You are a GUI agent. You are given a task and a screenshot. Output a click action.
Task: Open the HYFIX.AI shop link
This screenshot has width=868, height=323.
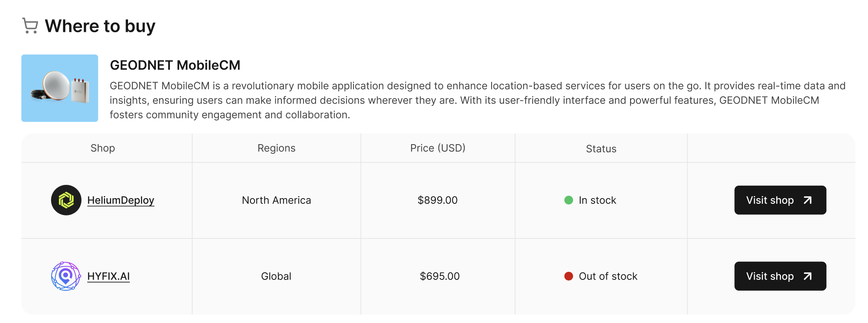click(108, 276)
